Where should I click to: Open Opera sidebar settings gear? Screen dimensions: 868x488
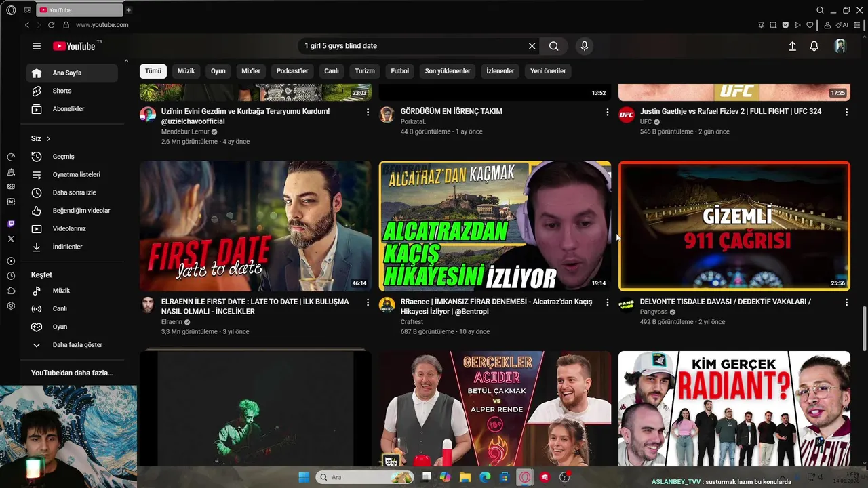11,306
